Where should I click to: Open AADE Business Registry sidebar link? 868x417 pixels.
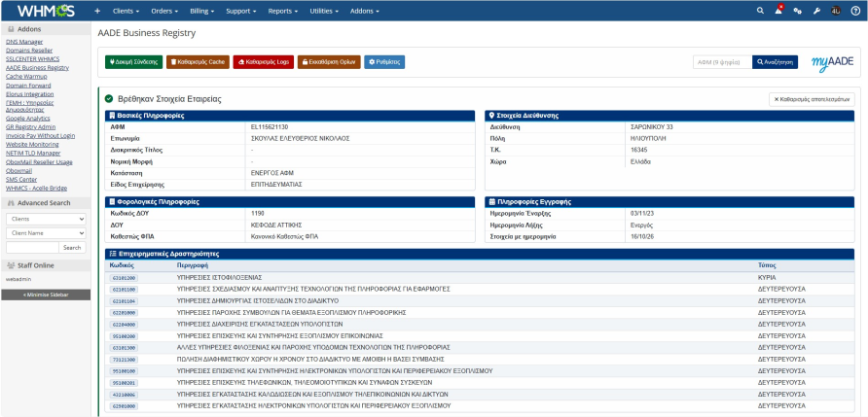click(38, 67)
